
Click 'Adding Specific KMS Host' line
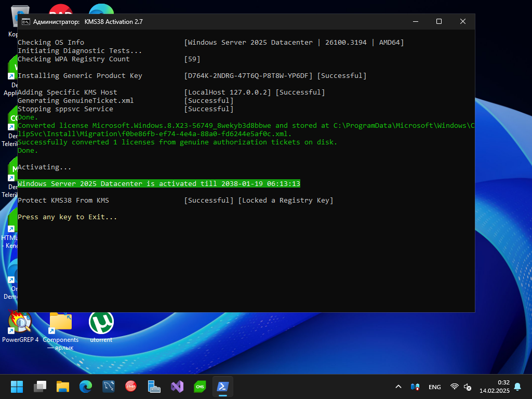(67, 92)
